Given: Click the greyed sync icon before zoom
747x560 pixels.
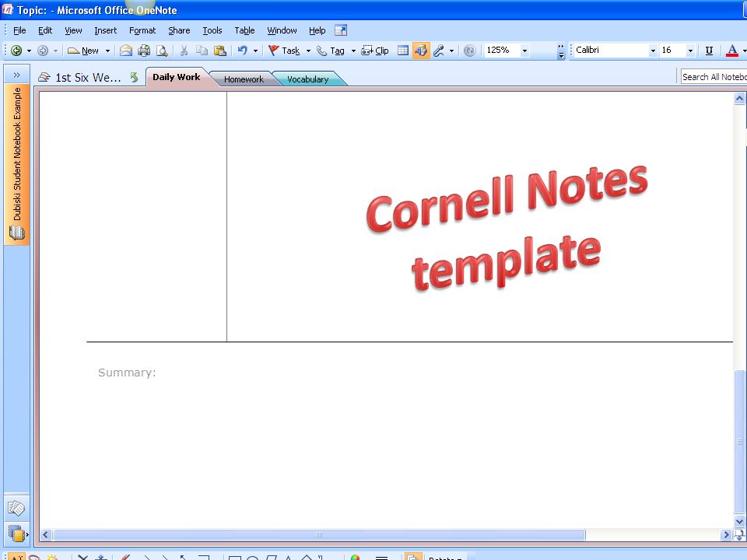Looking at the screenshot, I should (470, 51).
